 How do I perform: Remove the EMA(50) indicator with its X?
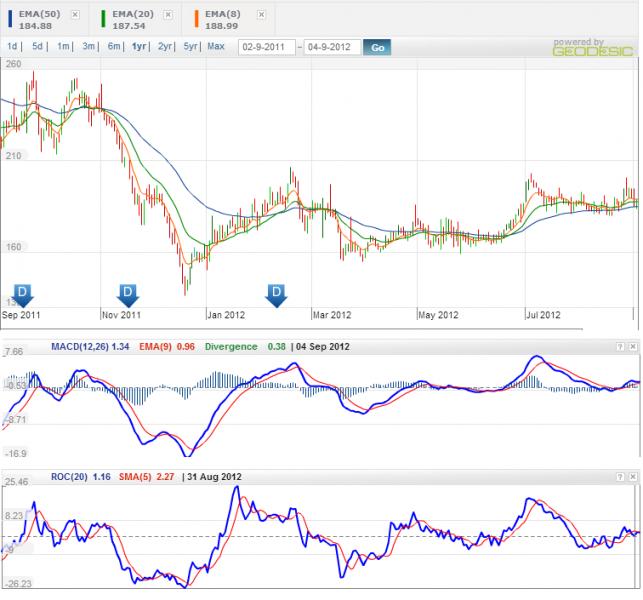click(x=75, y=15)
